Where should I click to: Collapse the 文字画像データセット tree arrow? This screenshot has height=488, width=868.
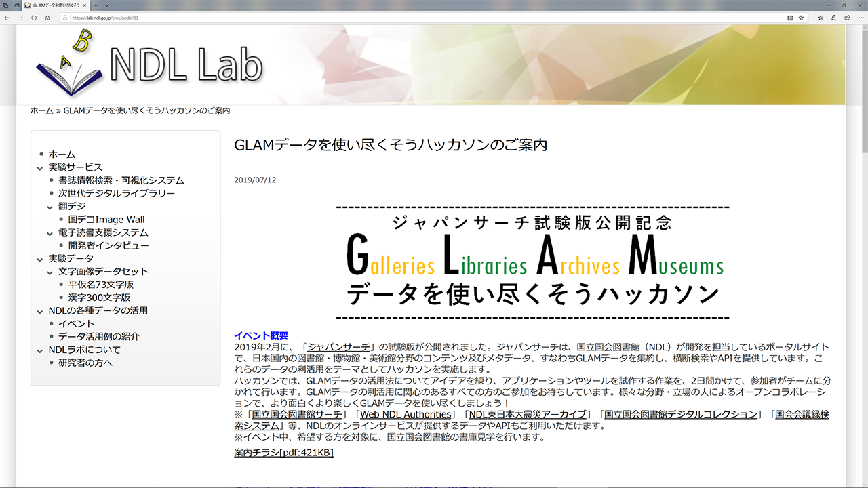[x=50, y=272]
